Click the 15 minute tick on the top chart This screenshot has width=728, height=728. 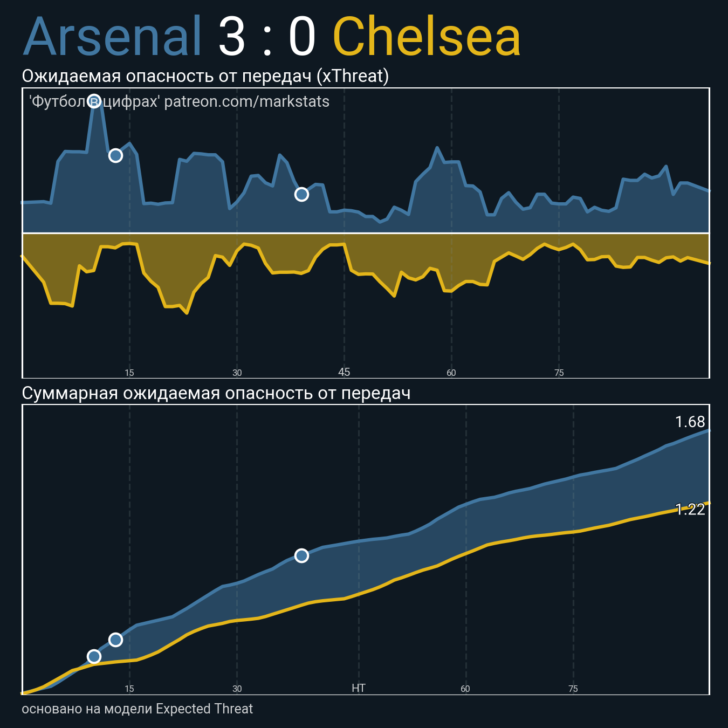click(129, 373)
